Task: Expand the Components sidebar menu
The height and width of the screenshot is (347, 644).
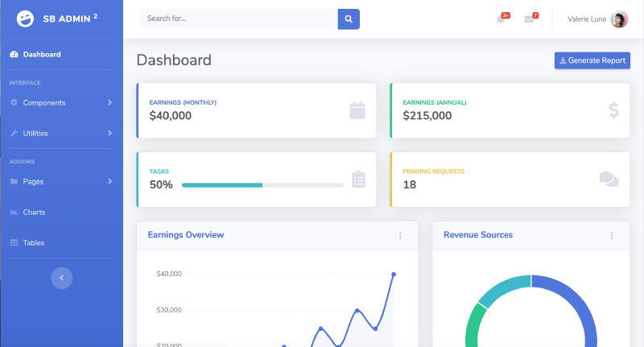Action: pos(61,103)
